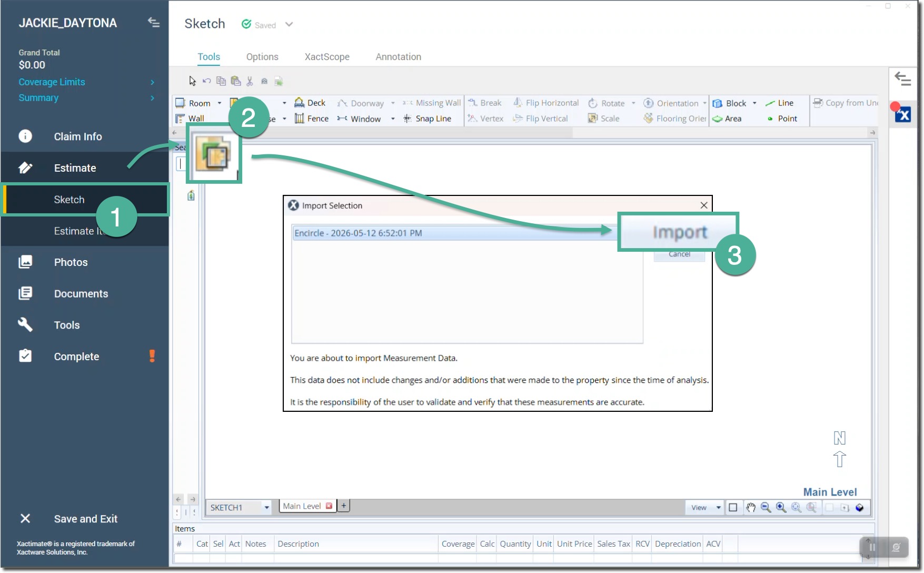Select the Point tool
The width and height of the screenshot is (924, 573).
[782, 118]
